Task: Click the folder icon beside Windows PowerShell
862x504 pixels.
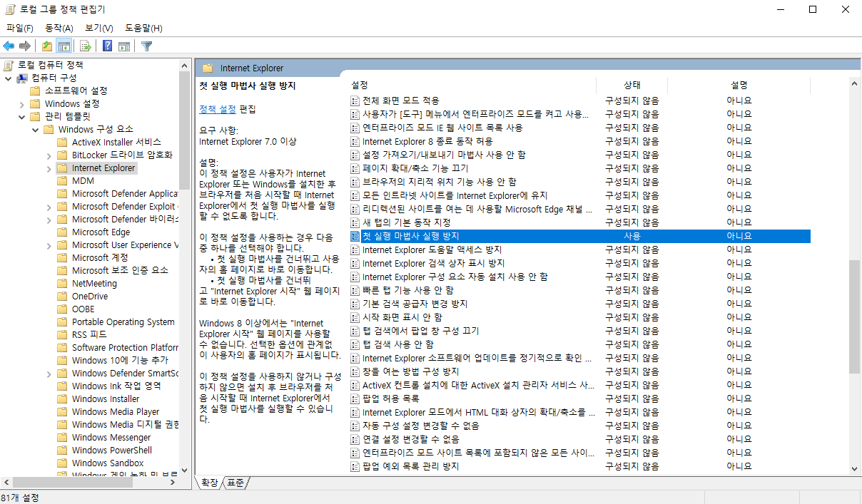Action: pos(62,451)
